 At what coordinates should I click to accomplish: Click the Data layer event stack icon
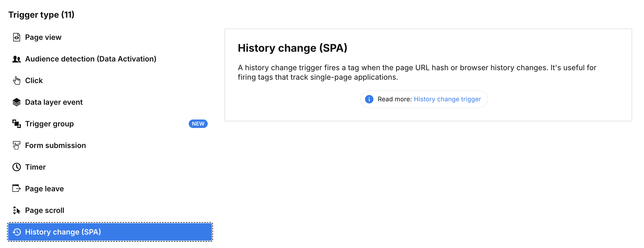(x=17, y=102)
